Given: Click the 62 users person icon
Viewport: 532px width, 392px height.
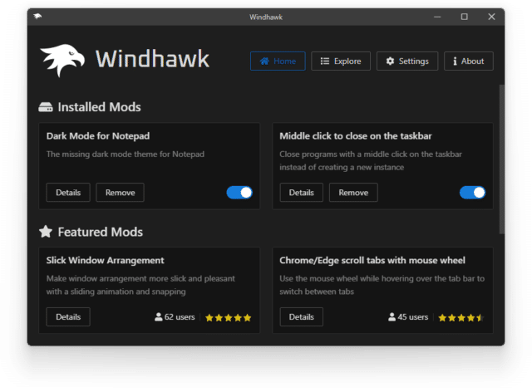Looking at the screenshot, I should [x=158, y=317].
